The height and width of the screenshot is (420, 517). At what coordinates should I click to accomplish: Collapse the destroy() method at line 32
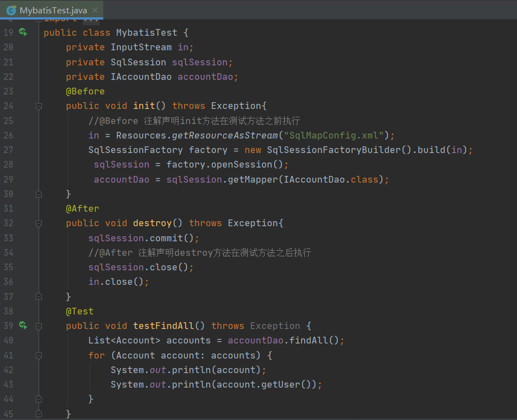tap(39, 224)
